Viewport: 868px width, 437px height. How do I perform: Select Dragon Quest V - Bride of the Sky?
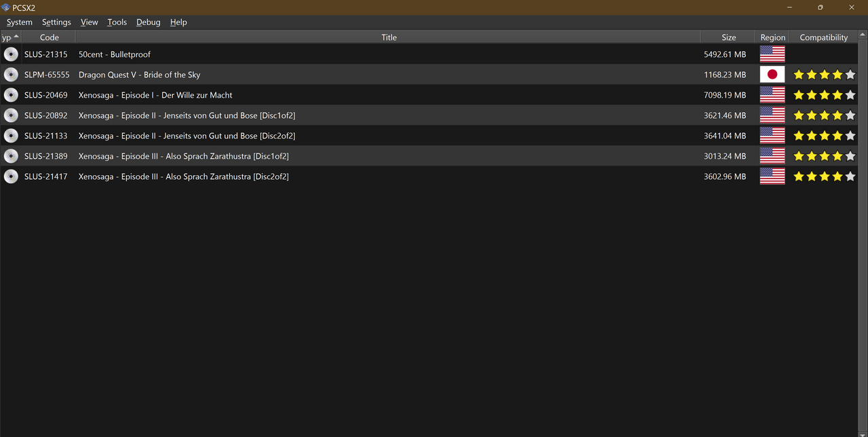click(x=140, y=75)
